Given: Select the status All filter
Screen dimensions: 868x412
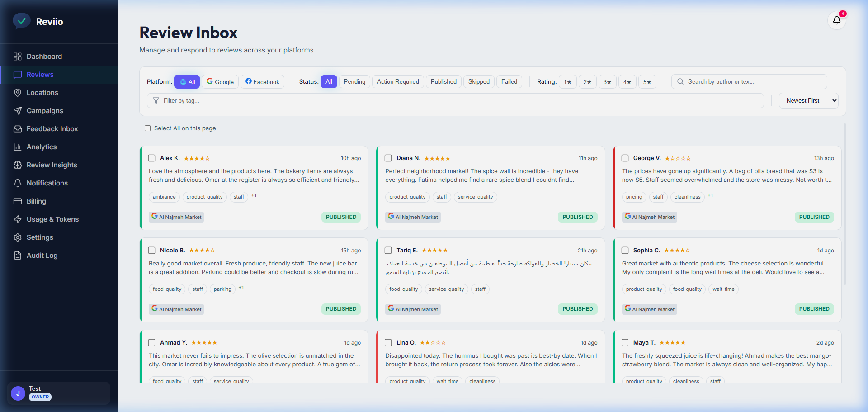Looking at the screenshot, I should click(x=329, y=82).
